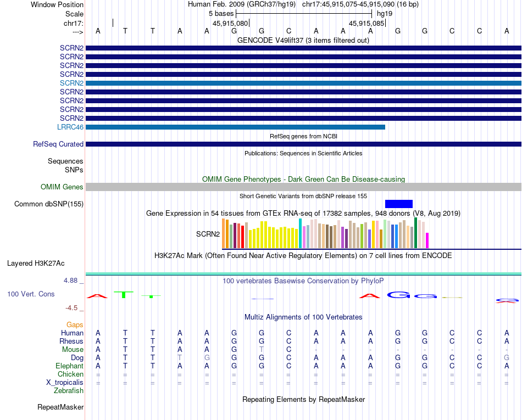Click the 45,915,085 position marker
Viewport: 522px width, 420px height.
click(x=367, y=23)
